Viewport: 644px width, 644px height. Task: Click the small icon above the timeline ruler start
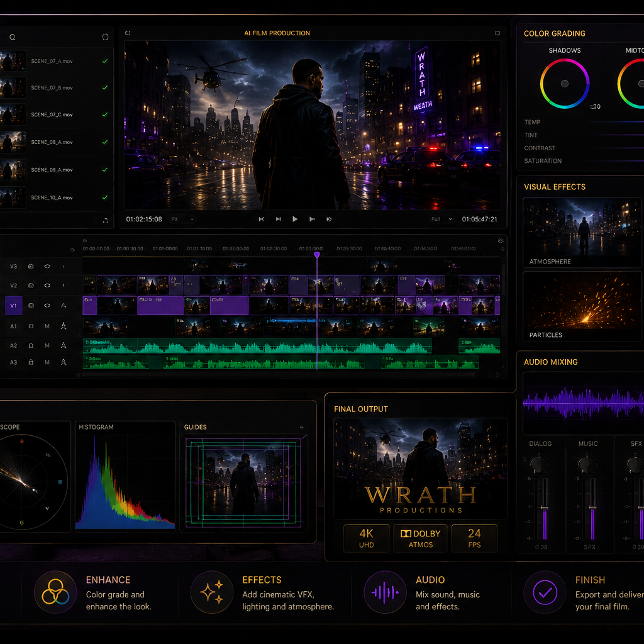(85, 241)
